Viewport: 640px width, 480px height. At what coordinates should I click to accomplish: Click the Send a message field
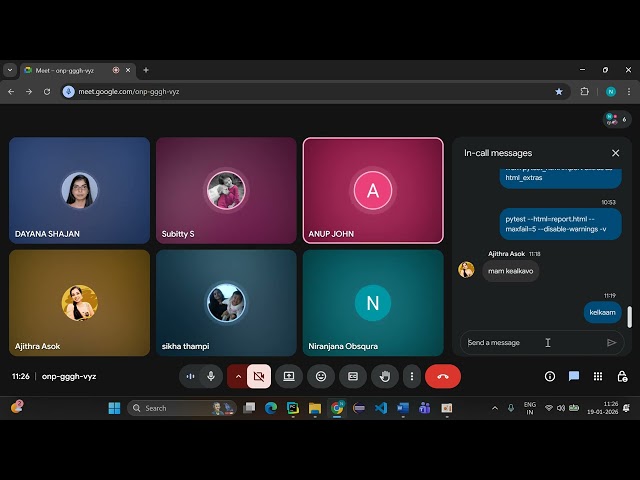click(530, 342)
